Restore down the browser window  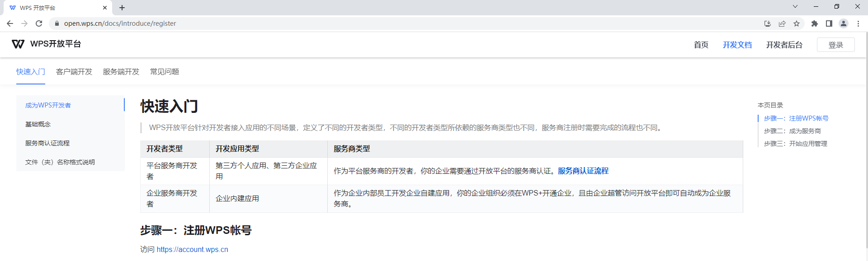(837, 6)
